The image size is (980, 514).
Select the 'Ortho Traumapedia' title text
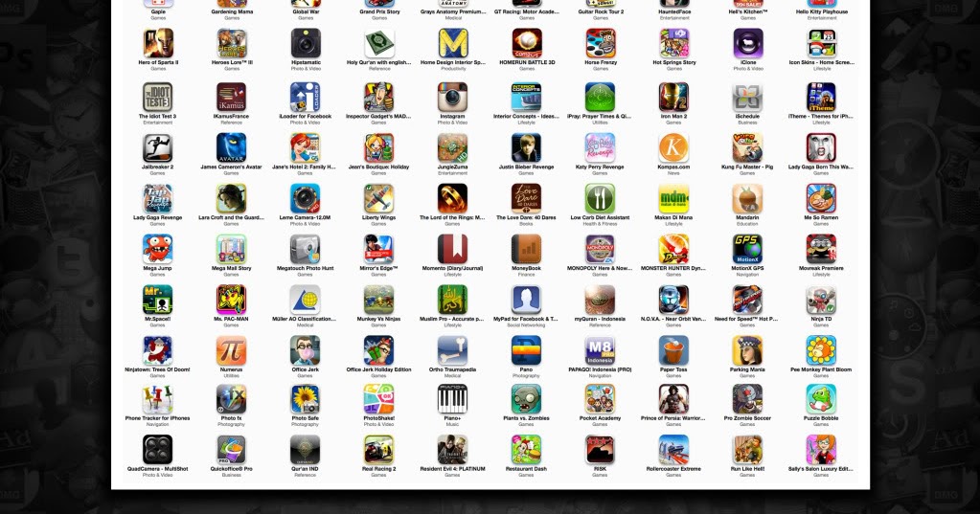(x=452, y=369)
